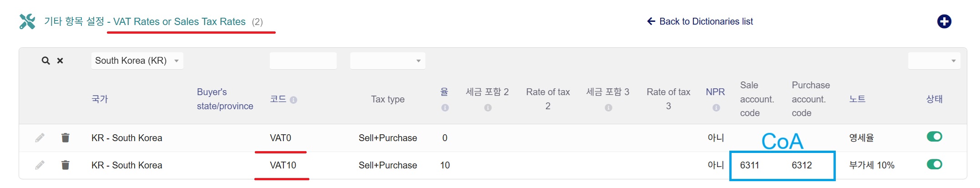Click the search magnifier icon
Image resolution: width=980 pixels, height=188 pixels.
45,61
